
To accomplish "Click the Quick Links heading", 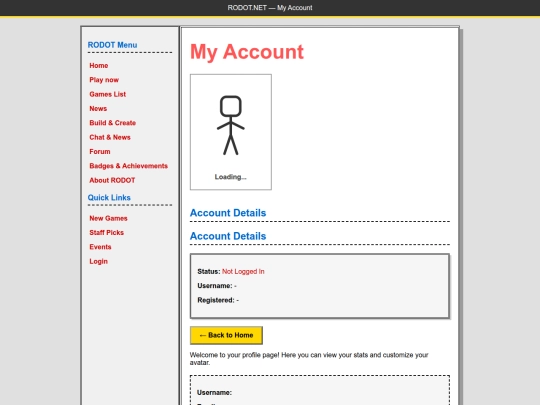I will click(x=109, y=198).
